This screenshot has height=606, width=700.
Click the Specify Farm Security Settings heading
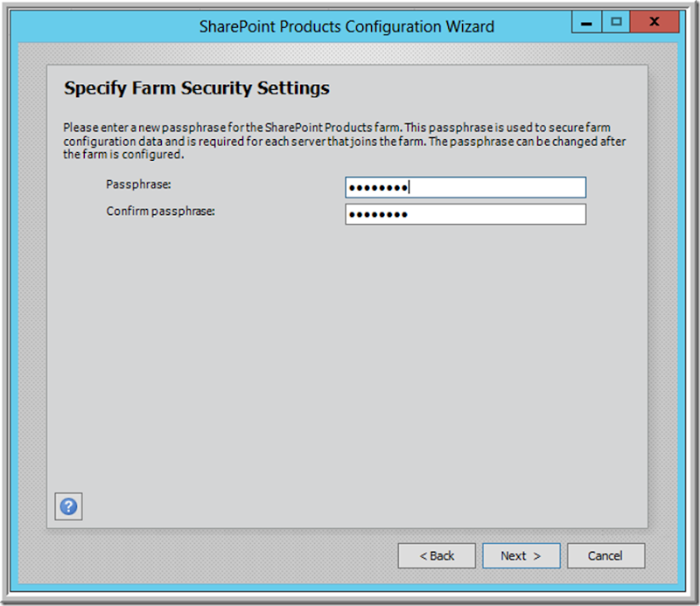click(196, 88)
